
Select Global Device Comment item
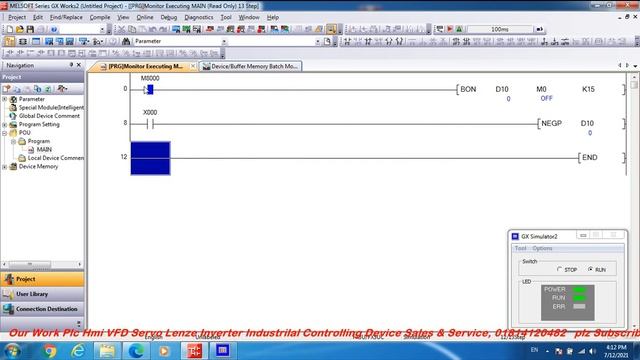(49, 116)
